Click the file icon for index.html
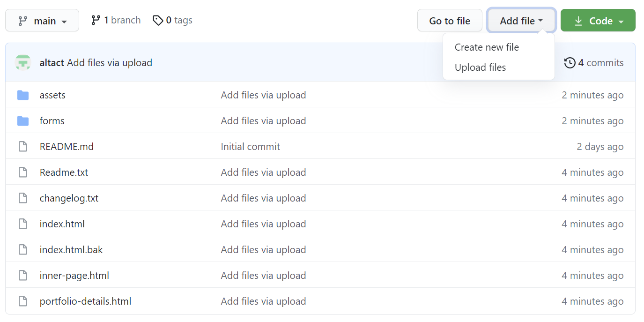The height and width of the screenshot is (322, 644). tap(23, 224)
